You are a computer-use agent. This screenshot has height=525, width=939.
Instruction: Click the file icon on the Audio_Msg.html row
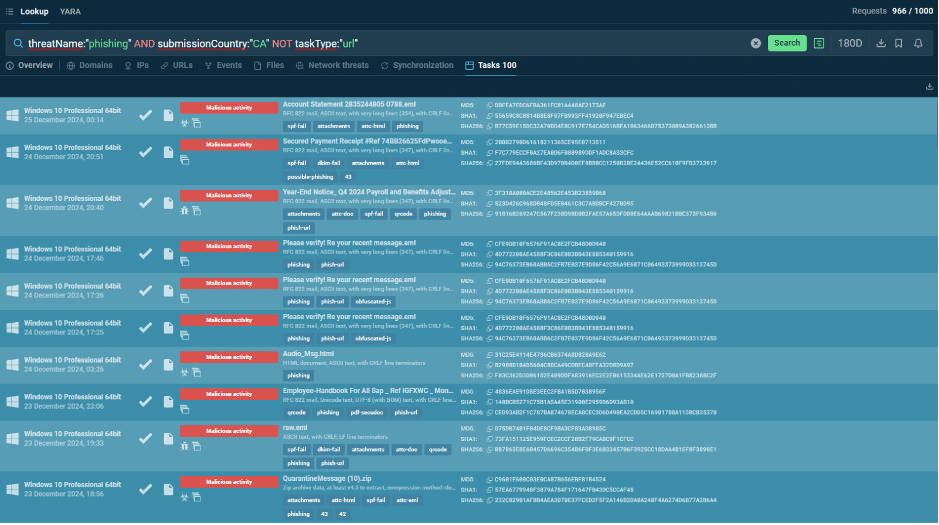point(168,364)
